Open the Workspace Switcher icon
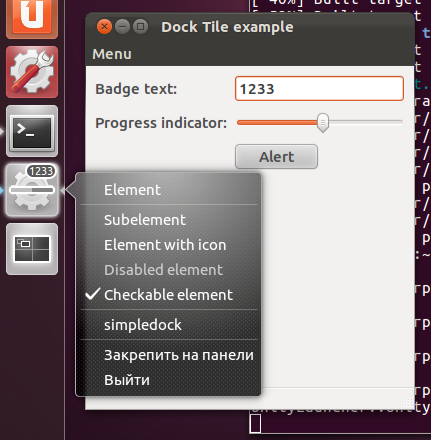The image size is (431, 440). tap(32, 249)
